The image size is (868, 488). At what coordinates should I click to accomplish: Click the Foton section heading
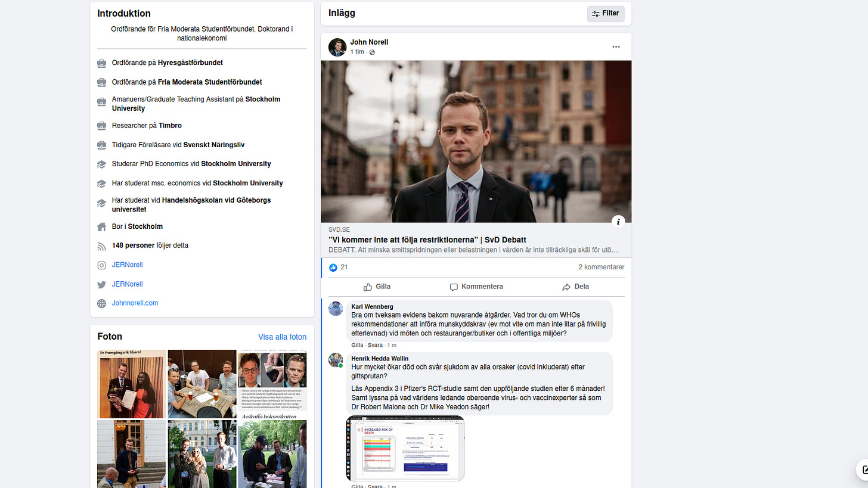point(110,337)
